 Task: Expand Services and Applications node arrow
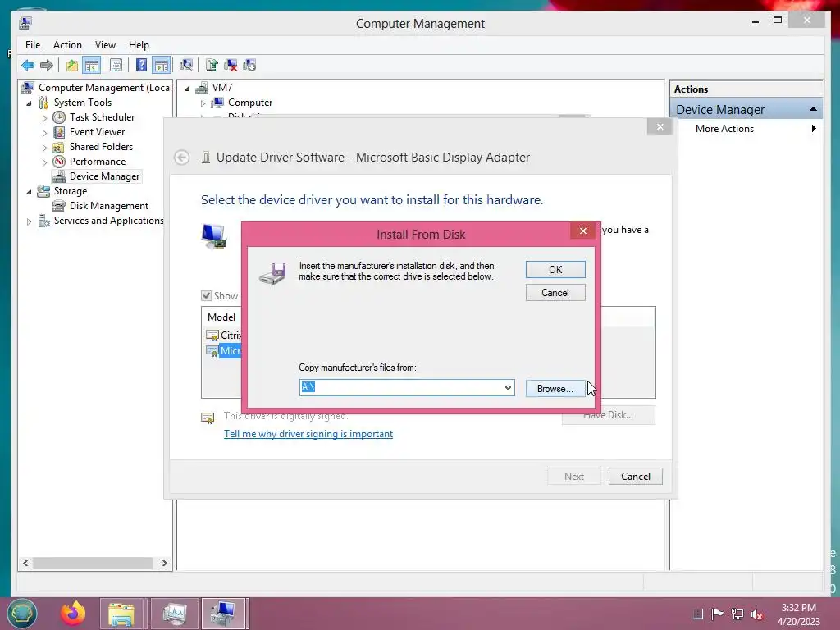pos(29,221)
